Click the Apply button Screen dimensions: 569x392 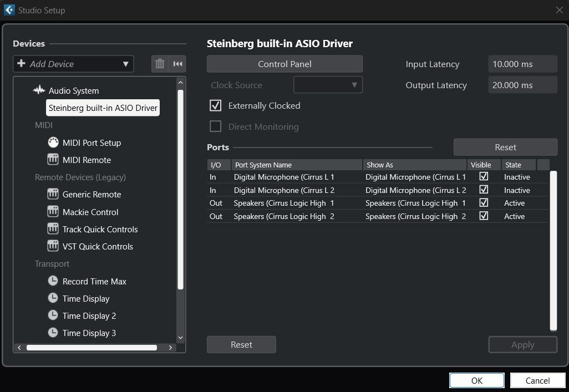point(522,344)
